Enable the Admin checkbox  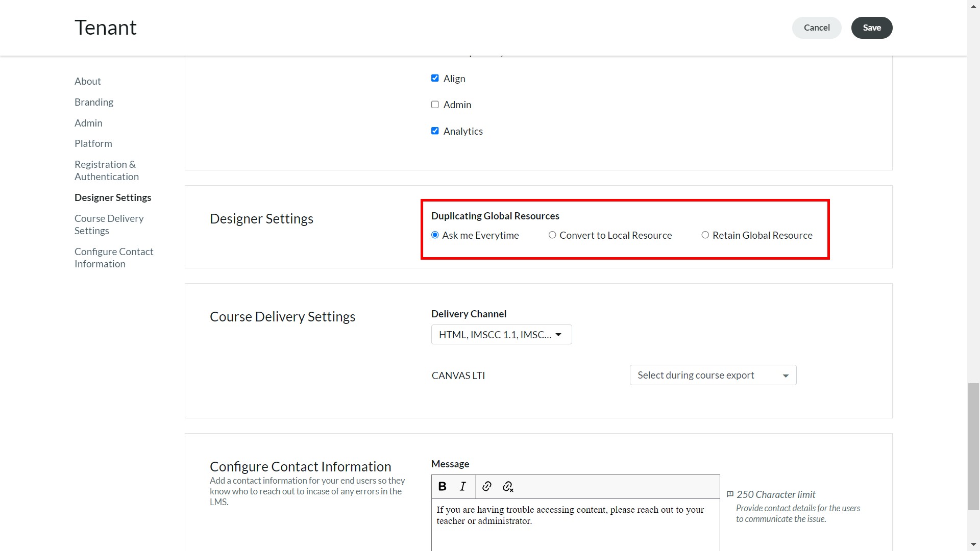435,105
